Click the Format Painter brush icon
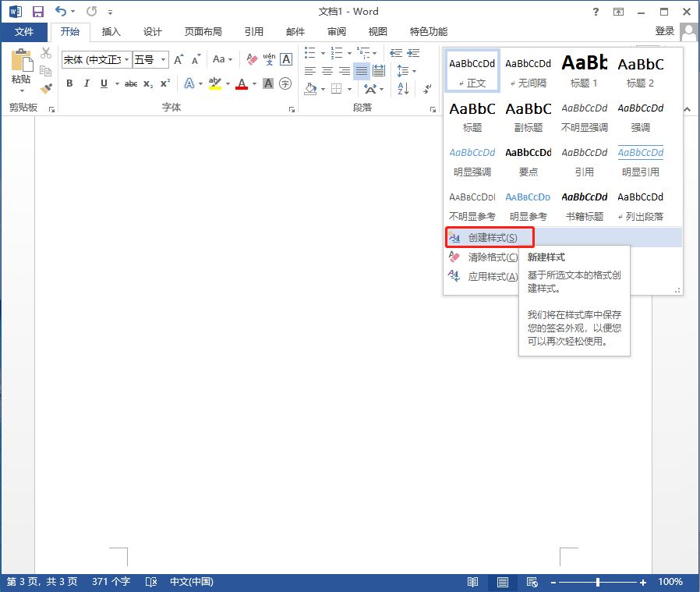 [x=46, y=89]
